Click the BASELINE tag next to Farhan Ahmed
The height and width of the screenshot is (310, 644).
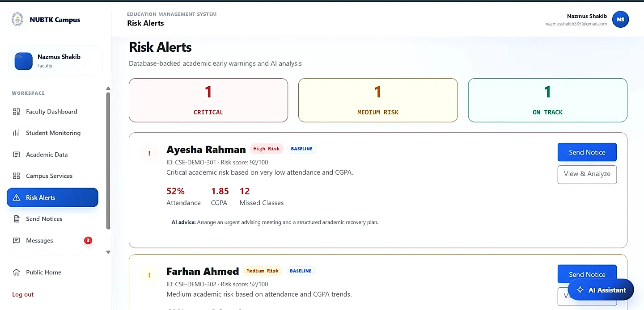[x=301, y=271]
